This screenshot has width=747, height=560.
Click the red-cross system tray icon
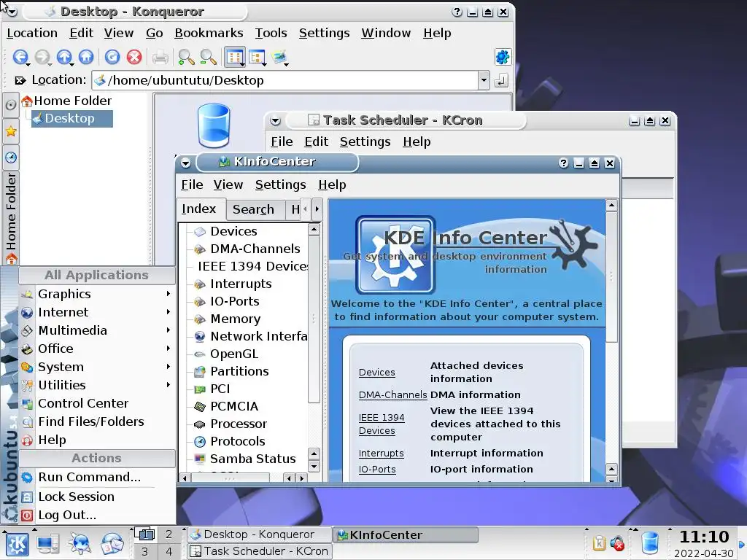(x=617, y=542)
